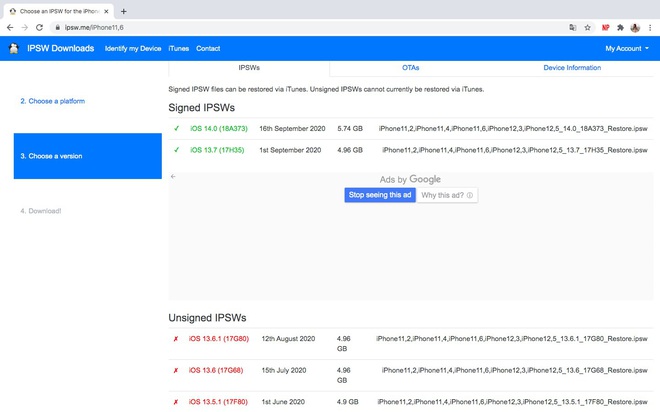The height and width of the screenshot is (412, 660).
Task: Click the info icon beside 'Why this ad?'
Action: tap(470, 195)
